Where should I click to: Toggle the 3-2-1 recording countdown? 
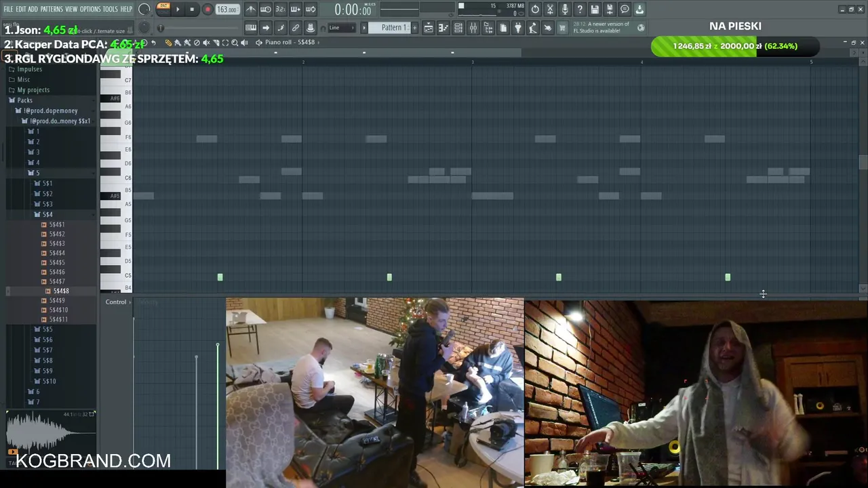pos(281,9)
